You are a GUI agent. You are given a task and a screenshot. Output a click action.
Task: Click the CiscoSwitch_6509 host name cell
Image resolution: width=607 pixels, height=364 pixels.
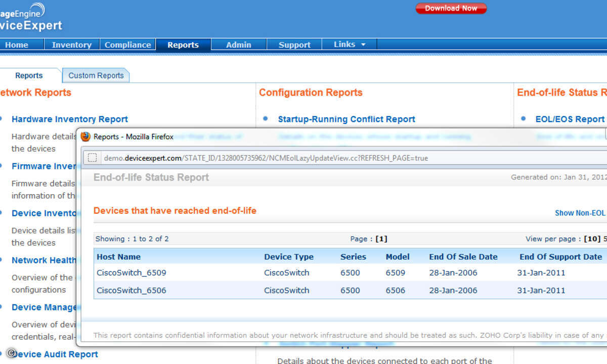pyautogui.click(x=132, y=272)
